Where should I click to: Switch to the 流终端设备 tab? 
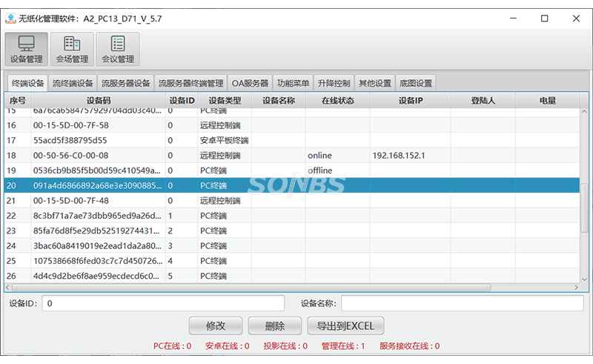[73, 83]
